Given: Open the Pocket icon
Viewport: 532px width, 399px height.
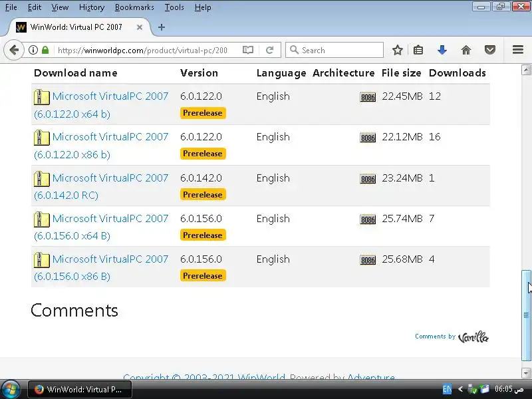Looking at the screenshot, I should point(490,51).
